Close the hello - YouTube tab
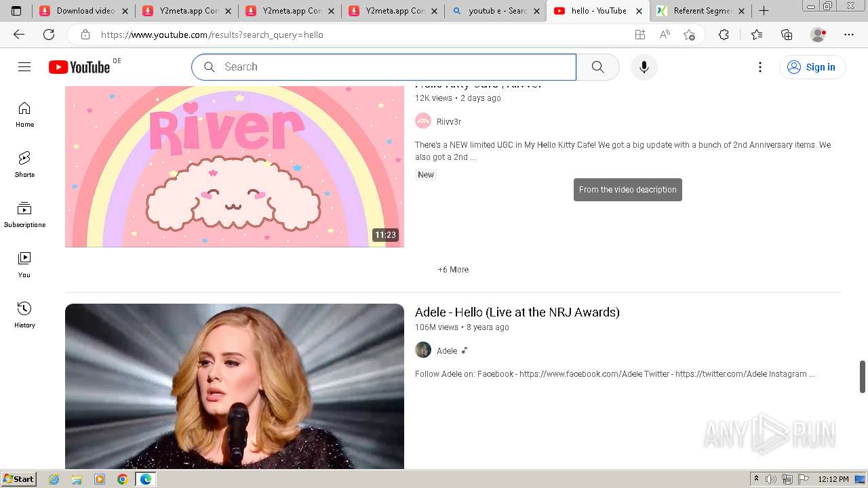Screen dimensions: 868x488 pos(639,11)
